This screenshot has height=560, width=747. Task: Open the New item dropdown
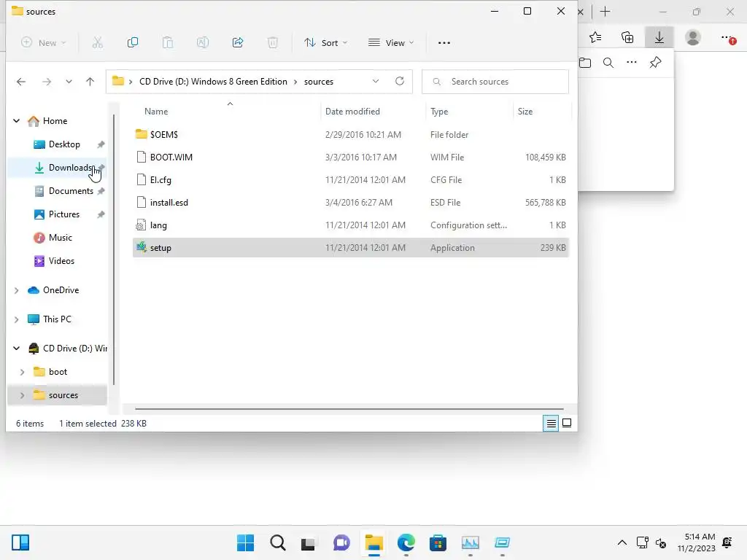point(43,43)
